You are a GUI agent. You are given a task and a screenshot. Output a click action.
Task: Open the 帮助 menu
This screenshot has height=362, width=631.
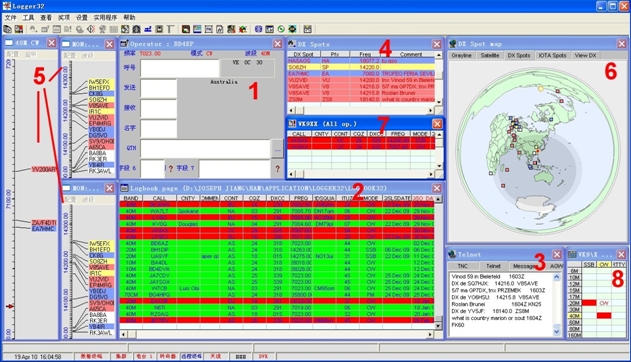129,17
